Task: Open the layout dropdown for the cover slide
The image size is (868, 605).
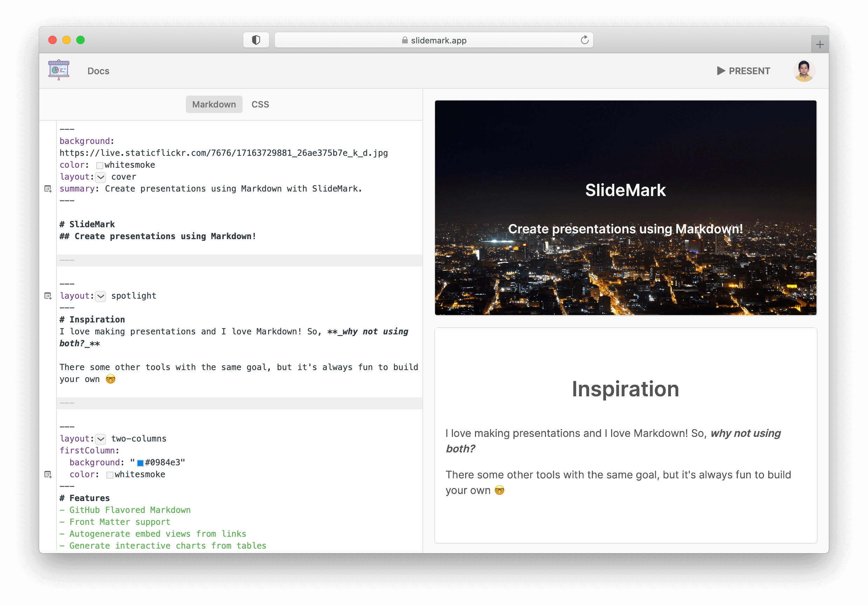Action: 100,177
